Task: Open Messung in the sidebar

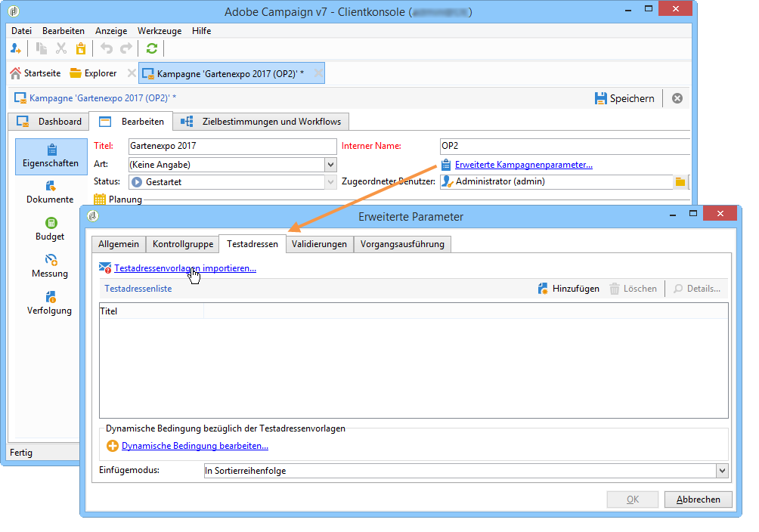Action: (50, 266)
